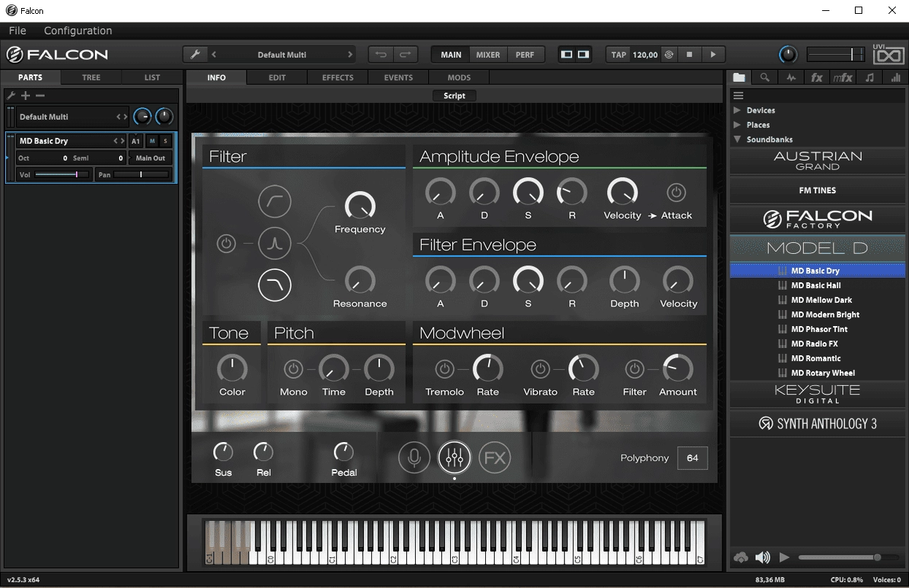This screenshot has width=909, height=588.
Task: Open the fx browser tab
Action: click(x=817, y=77)
